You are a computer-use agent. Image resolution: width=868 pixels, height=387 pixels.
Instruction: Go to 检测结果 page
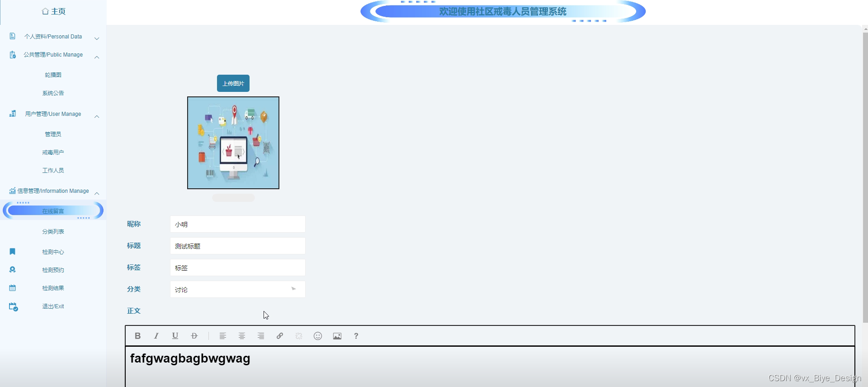[x=53, y=288]
